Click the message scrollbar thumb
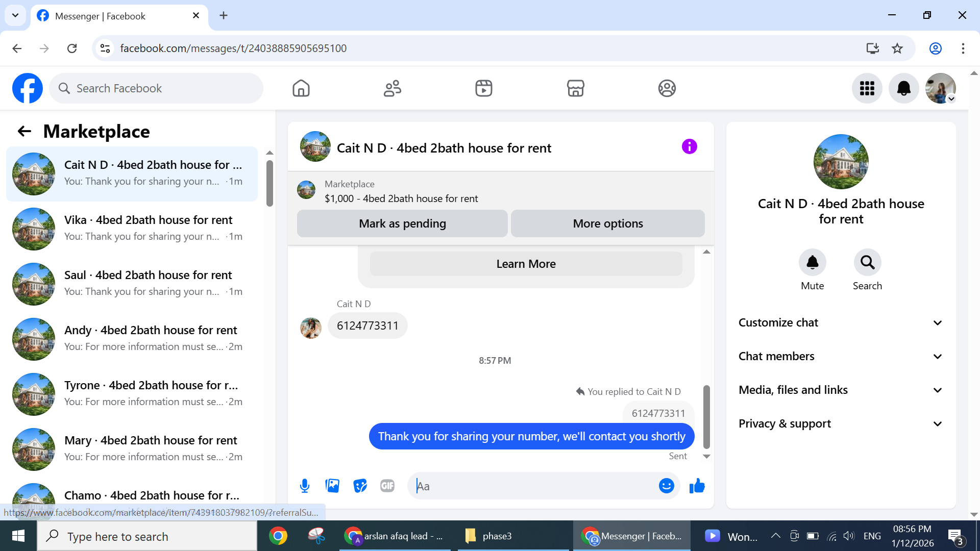This screenshot has width=980, height=551. [x=706, y=416]
